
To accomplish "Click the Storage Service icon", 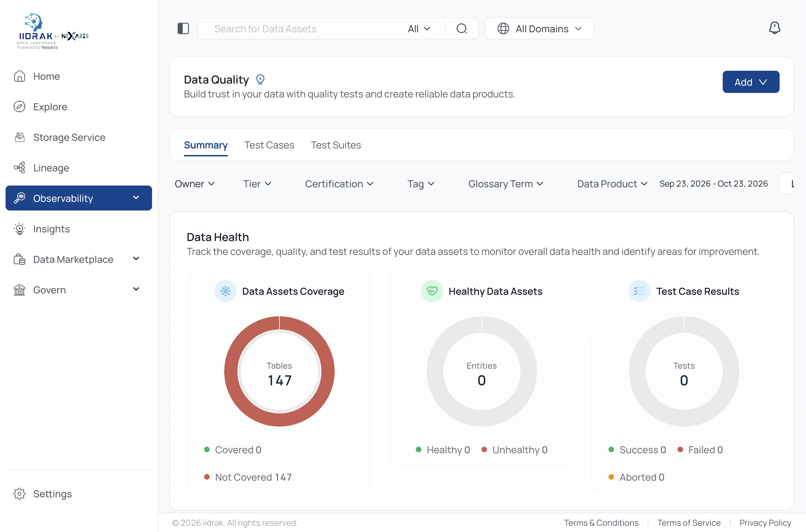I will 19,137.
